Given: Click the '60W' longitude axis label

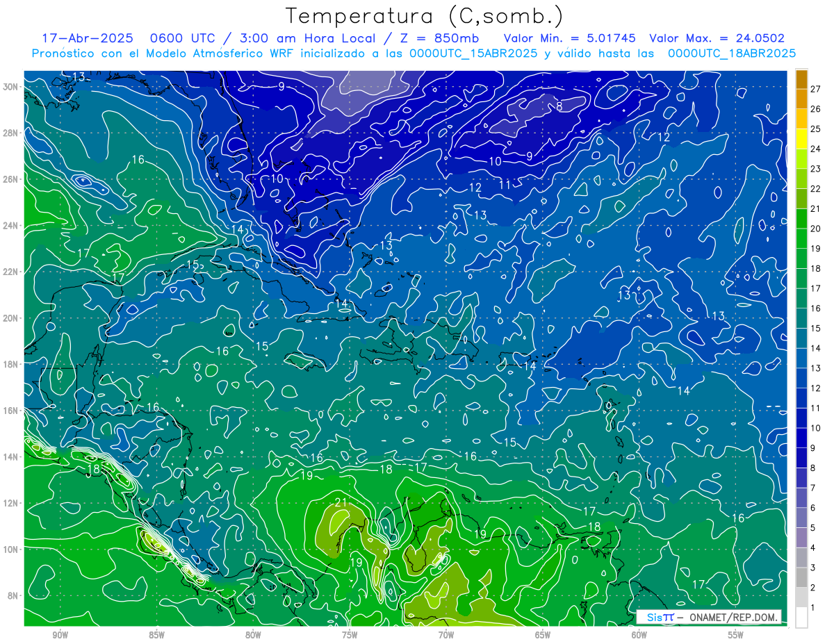Looking at the screenshot, I should coord(639,636).
